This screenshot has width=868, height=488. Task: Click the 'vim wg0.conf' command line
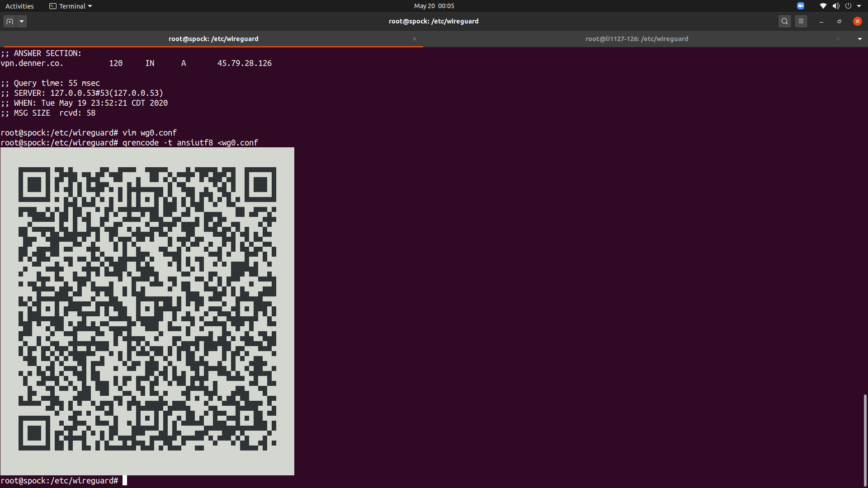(x=89, y=133)
